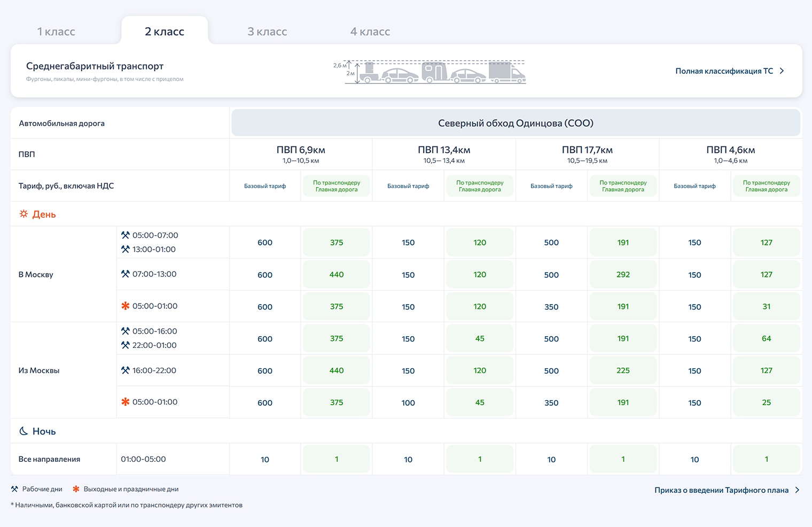
Task: Open the Полная классификация ТС link
Action: pos(724,71)
